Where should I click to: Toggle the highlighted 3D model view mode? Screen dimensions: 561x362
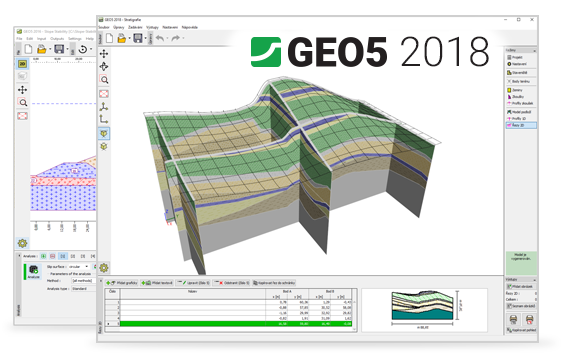[x=104, y=133]
